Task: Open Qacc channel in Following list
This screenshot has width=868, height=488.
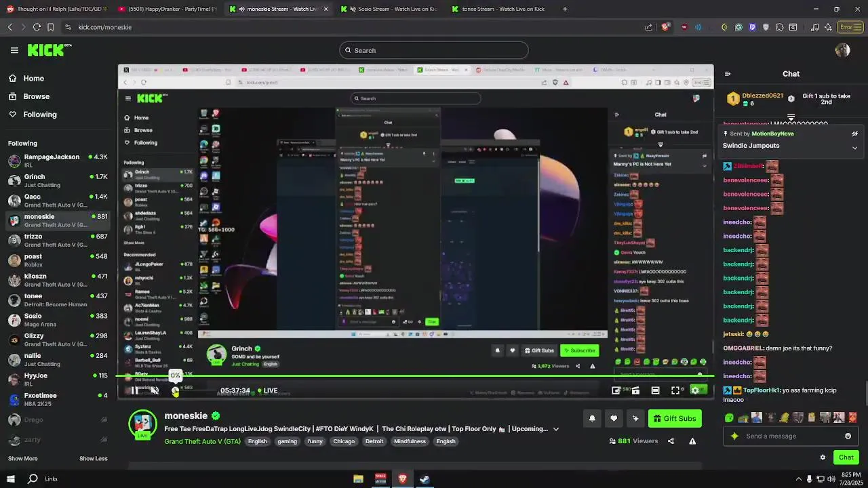Action: coord(58,201)
